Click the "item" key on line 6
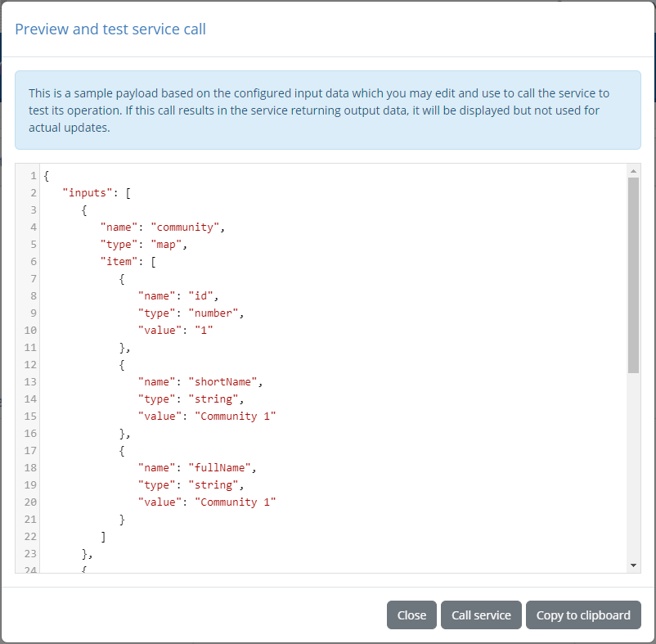656x644 pixels. (x=119, y=262)
